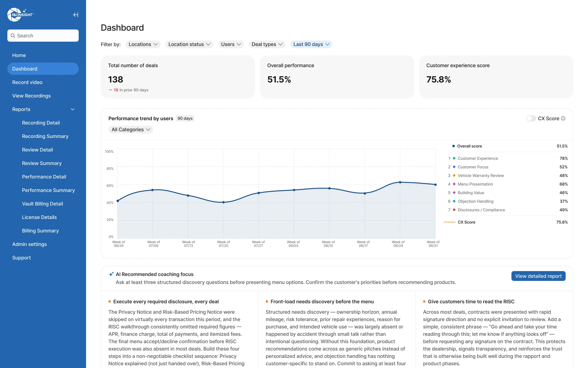The width and height of the screenshot is (588, 368).
Task: Open Support page
Action: 43,258
